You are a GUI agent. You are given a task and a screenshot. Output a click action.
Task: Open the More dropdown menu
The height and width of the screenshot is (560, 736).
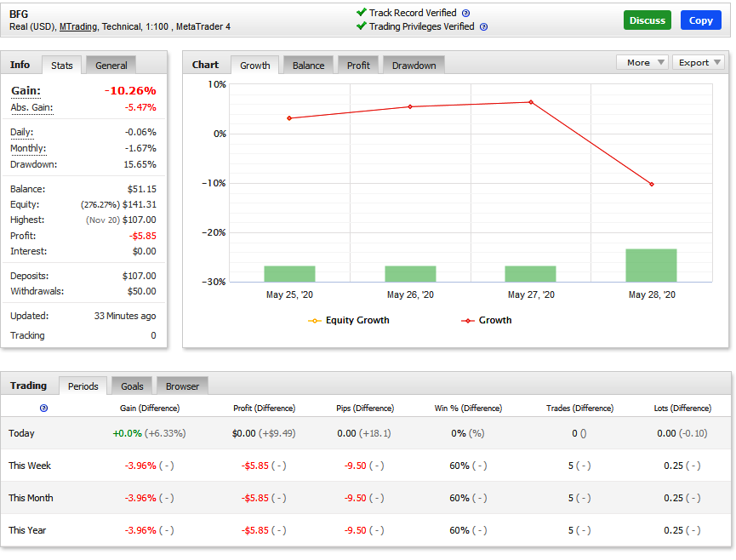pos(642,62)
